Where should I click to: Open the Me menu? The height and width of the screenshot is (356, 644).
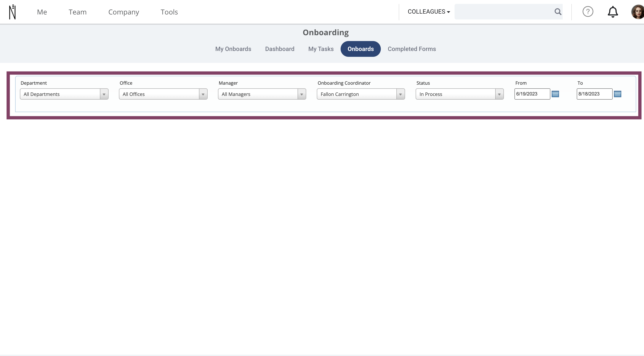click(x=42, y=12)
